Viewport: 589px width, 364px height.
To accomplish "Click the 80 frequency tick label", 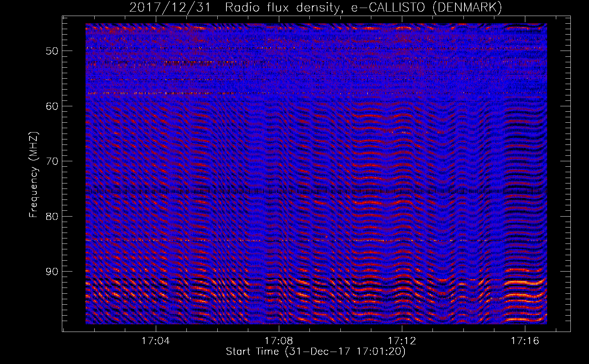I will point(52,217).
